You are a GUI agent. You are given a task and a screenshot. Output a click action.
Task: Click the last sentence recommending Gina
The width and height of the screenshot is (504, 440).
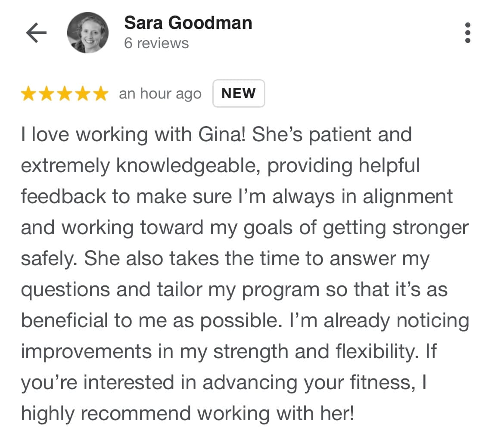pos(185,413)
